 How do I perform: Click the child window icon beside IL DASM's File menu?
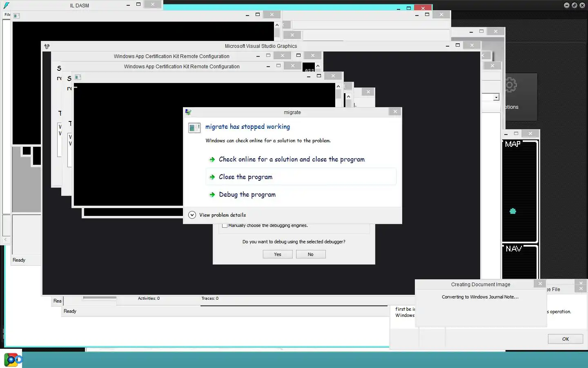point(16,16)
